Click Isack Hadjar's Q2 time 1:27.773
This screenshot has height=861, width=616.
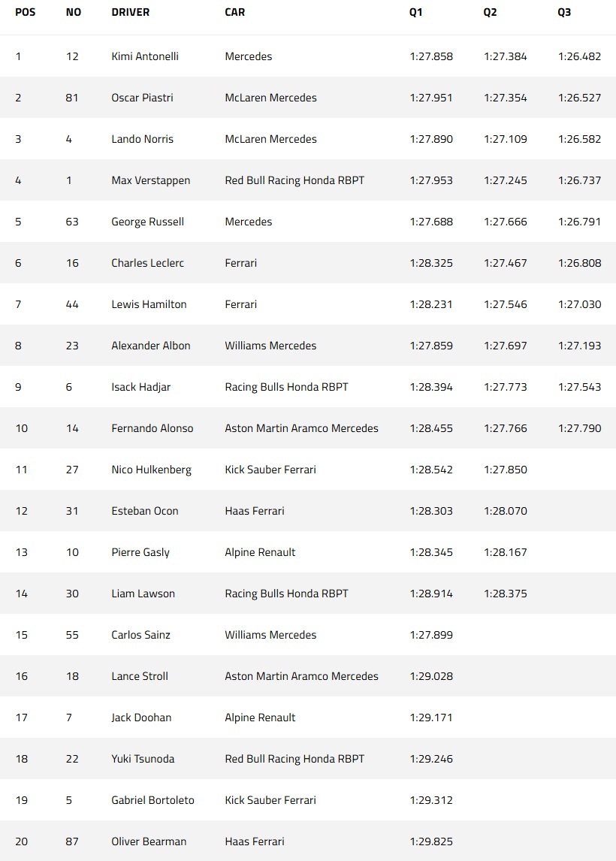(505, 387)
